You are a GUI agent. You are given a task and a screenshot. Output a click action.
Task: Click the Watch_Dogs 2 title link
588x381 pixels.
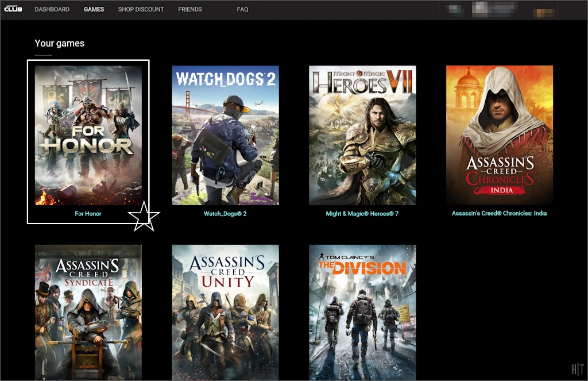[225, 214]
